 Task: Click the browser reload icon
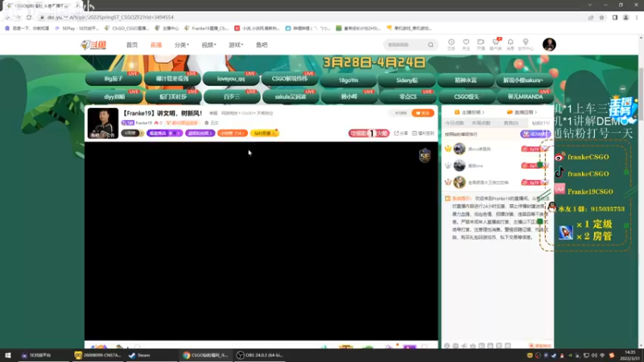point(29,17)
